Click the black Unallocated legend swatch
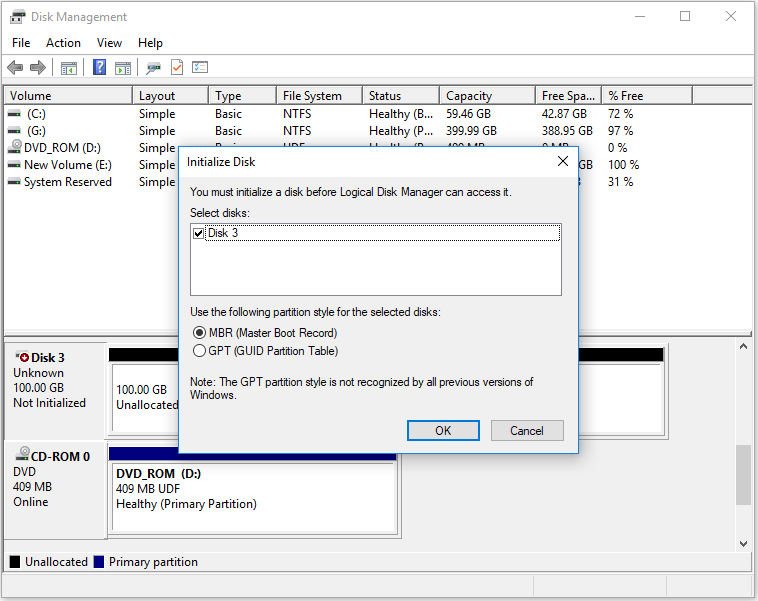Viewport: 758px width, 601px height. [x=15, y=562]
